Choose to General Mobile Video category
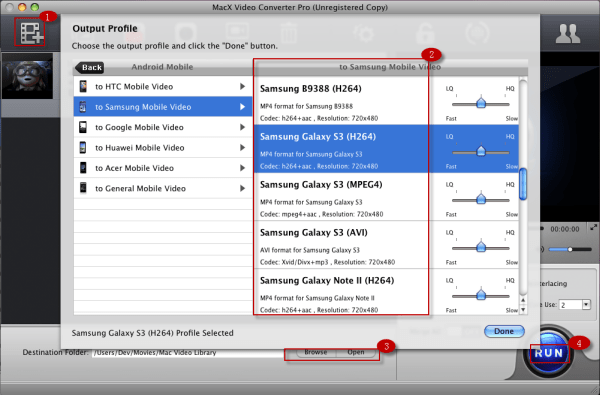 (163, 188)
